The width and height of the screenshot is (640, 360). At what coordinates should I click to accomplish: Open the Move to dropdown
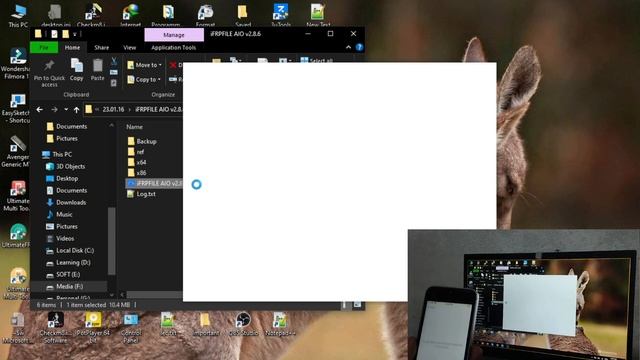coord(144,65)
